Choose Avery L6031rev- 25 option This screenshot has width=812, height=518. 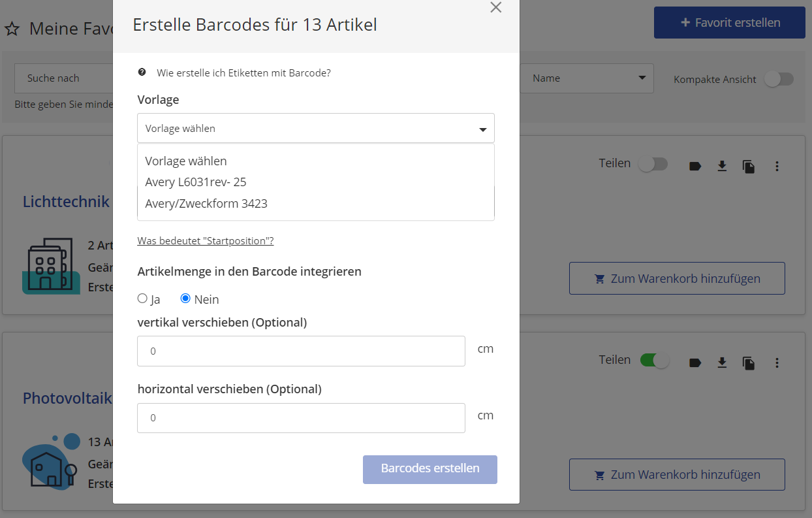click(196, 182)
